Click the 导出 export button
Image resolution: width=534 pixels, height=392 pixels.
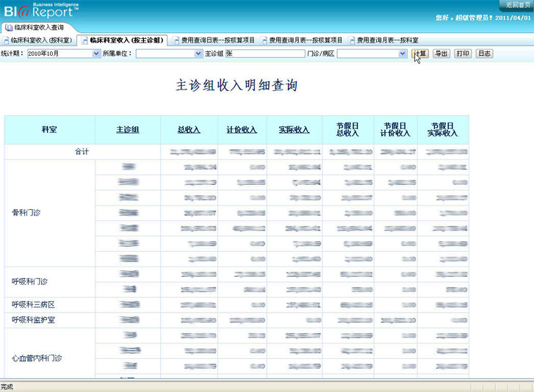click(441, 54)
